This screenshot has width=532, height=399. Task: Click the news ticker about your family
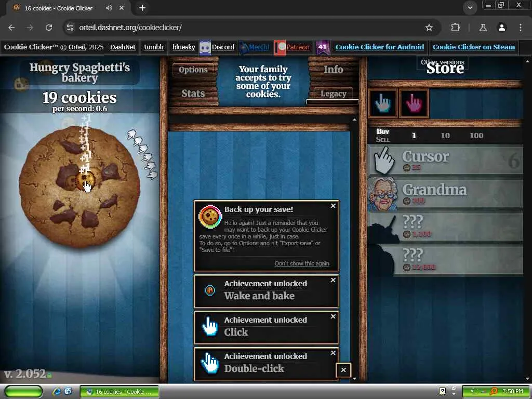pyautogui.click(x=263, y=82)
